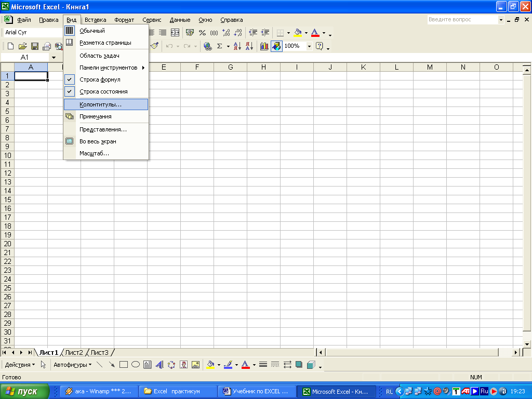
Task: Apply Currency format icon
Action: tap(190, 33)
